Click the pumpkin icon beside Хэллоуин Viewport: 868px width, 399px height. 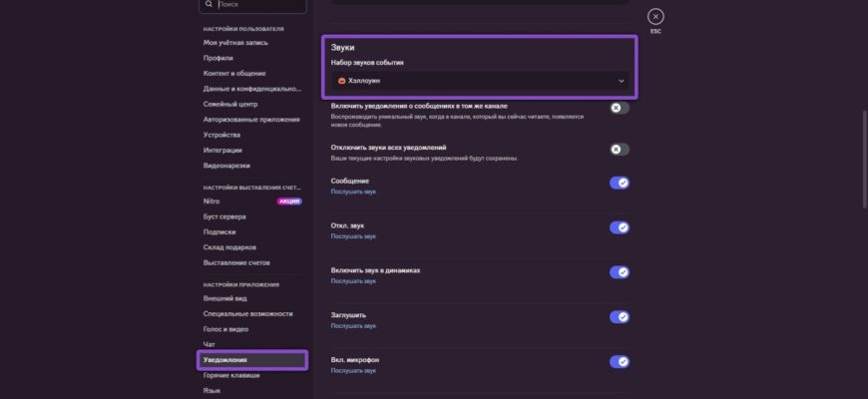[x=341, y=80]
